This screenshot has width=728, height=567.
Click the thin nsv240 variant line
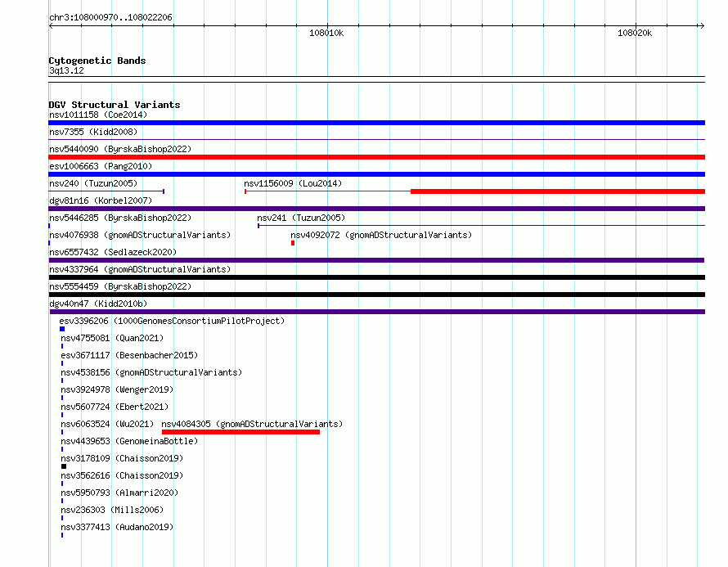coord(106,191)
